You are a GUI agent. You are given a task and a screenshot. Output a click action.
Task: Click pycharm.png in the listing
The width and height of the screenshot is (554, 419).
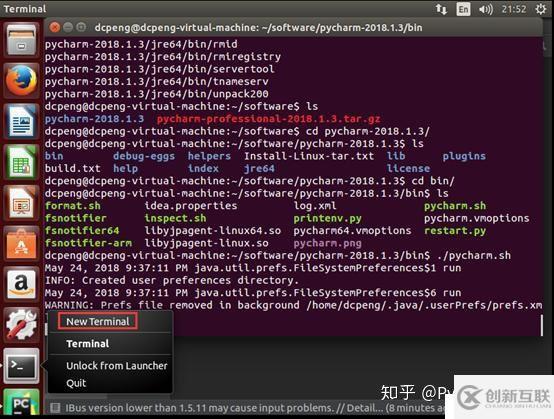pos(327,243)
